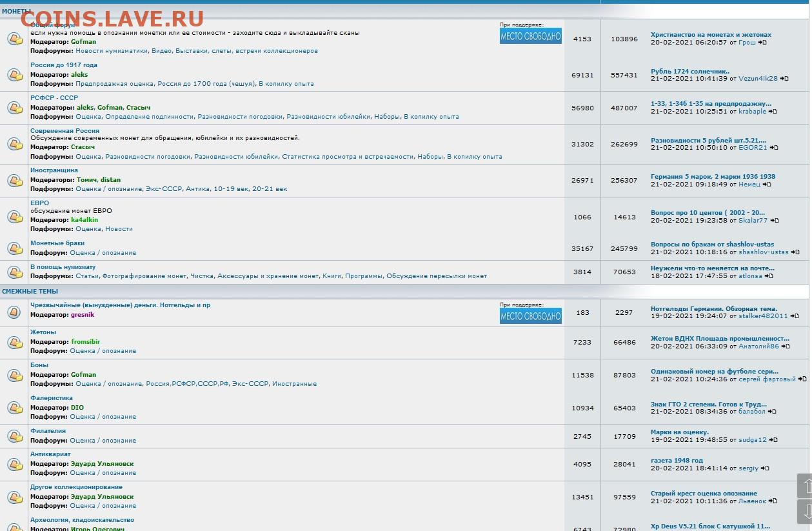Image resolution: width=812 pixels, height=531 pixels.
Task: Click the scroll-to-top arrow button
Action: point(805,485)
